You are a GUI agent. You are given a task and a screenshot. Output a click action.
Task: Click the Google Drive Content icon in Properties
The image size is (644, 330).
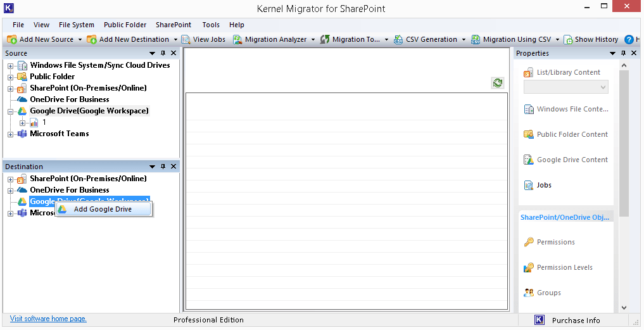528,160
